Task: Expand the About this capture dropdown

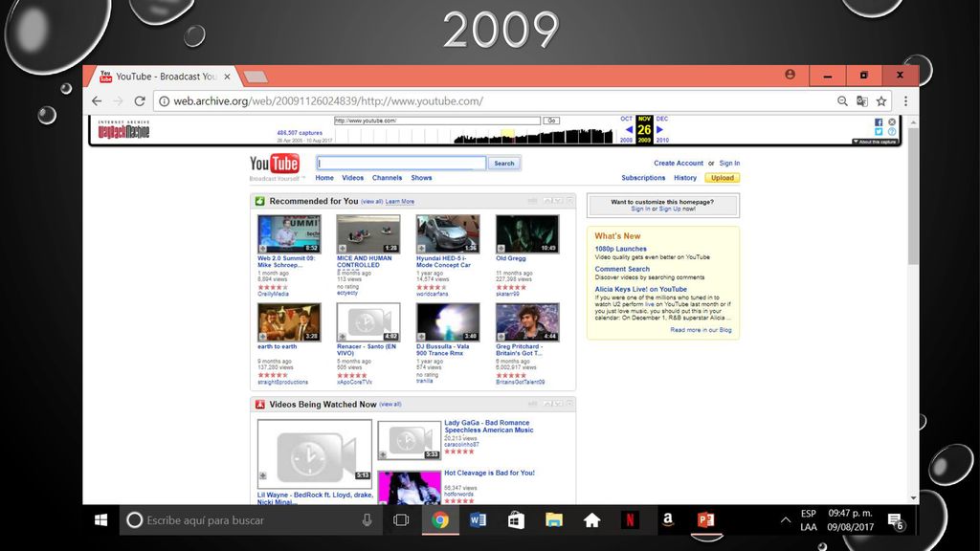Action: click(875, 142)
